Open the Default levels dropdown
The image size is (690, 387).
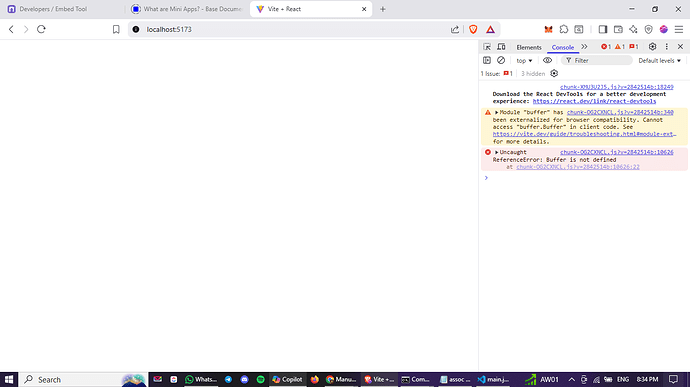pyautogui.click(x=660, y=60)
